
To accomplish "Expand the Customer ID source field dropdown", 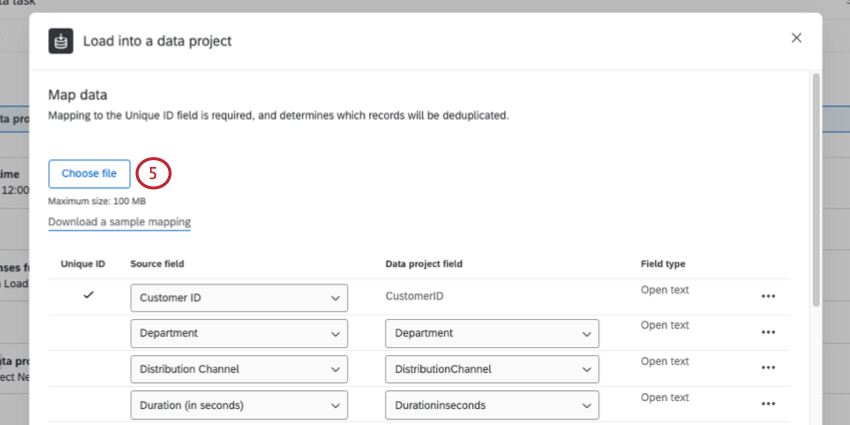I will [239, 297].
